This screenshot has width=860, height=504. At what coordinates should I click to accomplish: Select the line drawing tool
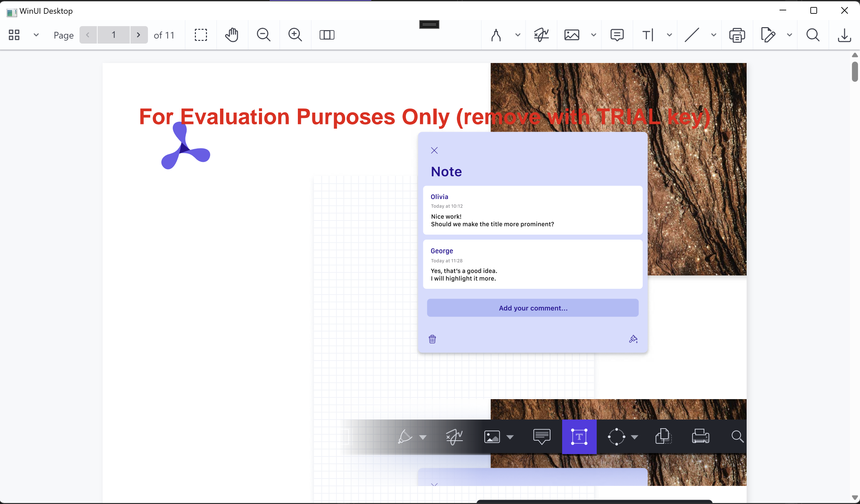(691, 35)
